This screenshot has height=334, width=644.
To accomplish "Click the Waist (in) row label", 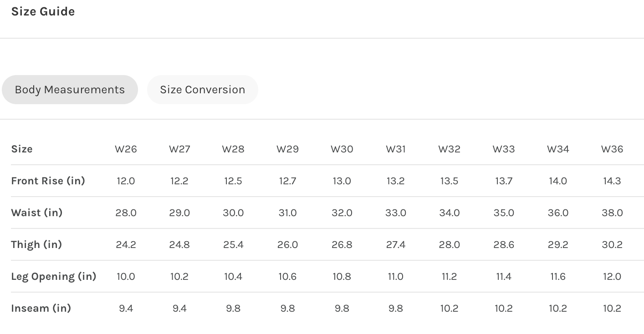I will click(x=36, y=213).
